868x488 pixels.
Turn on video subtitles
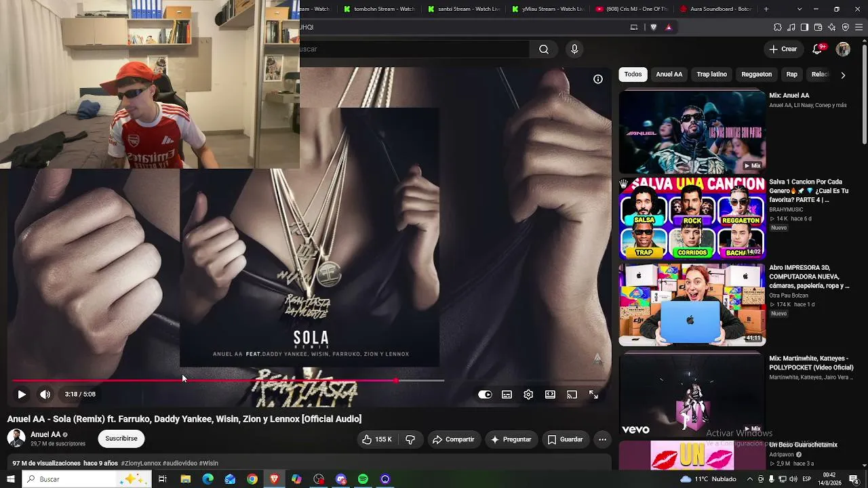[507, 394]
